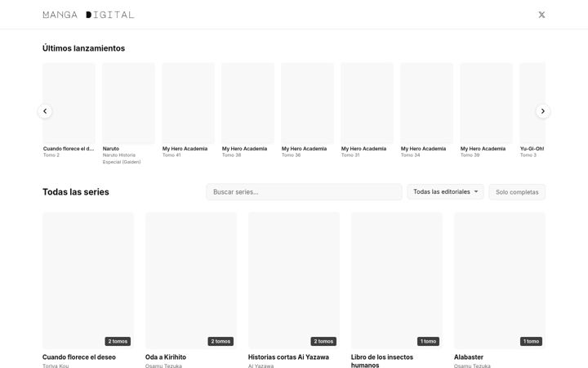
Task: Go to previous releases with left arrow
Action: (x=45, y=111)
